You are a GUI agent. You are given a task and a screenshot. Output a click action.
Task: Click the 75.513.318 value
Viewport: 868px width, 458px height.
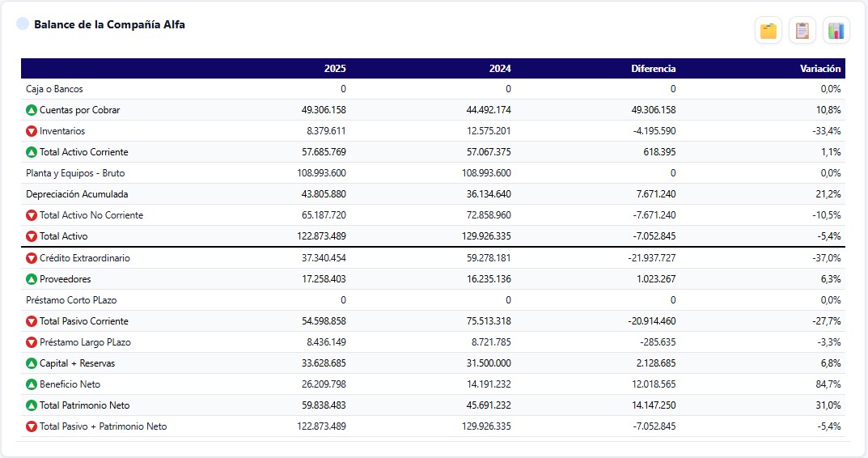tap(489, 321)
